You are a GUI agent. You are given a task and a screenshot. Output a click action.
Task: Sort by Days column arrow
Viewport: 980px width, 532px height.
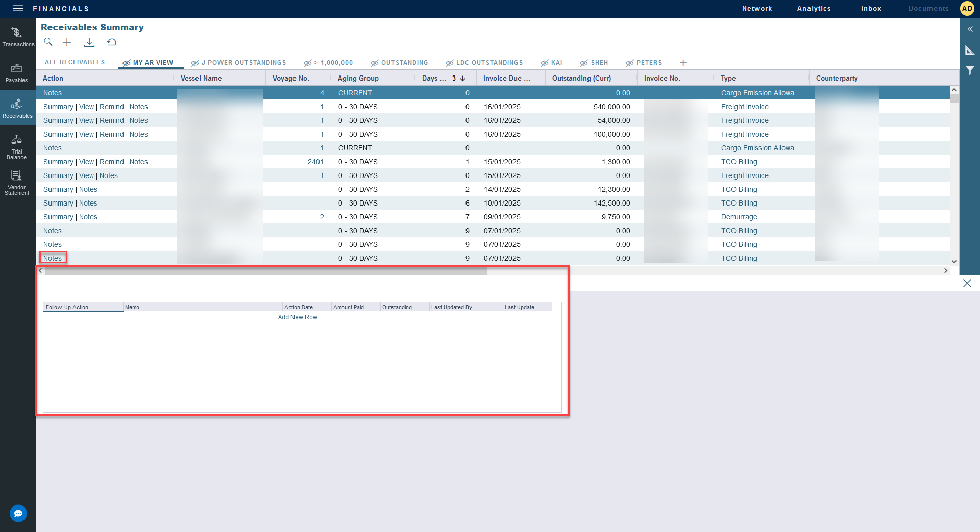[x=463, y=79]
